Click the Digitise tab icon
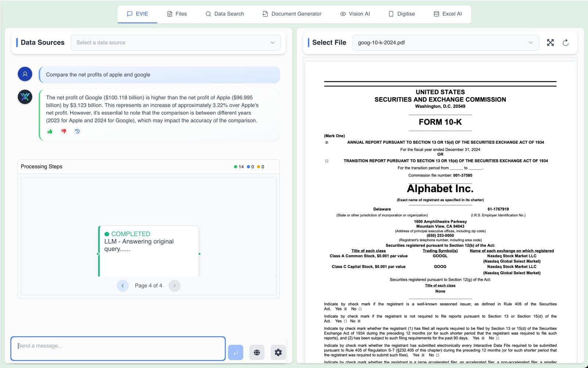The height and width of the screenshot is (368, 588). click(391, 14)
